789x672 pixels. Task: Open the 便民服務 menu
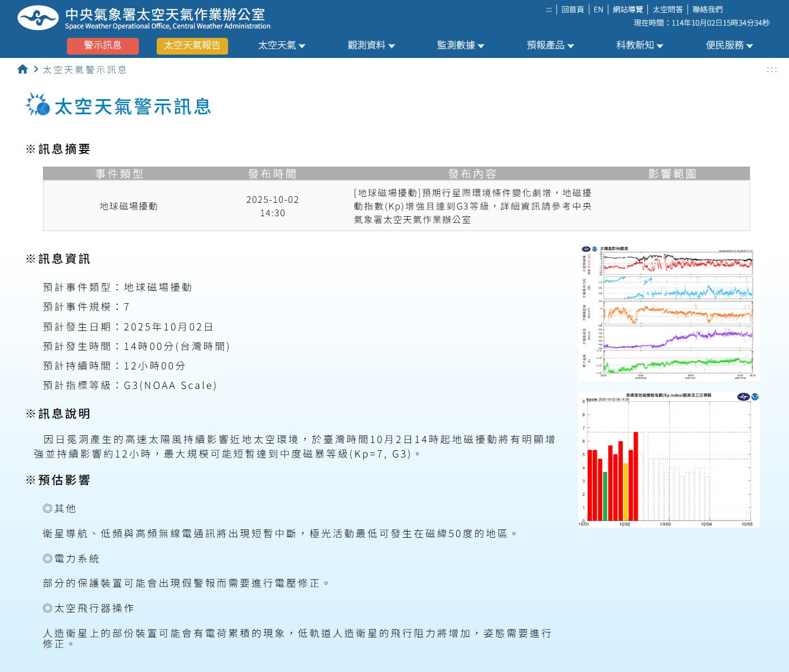(729, 45)
